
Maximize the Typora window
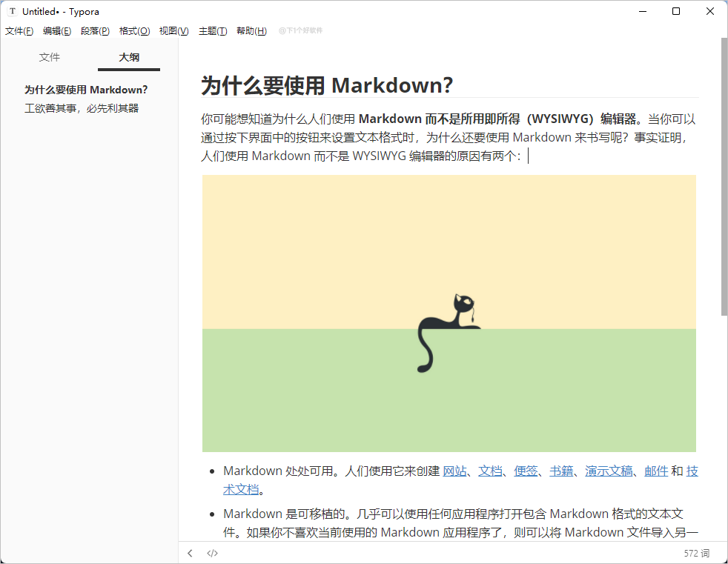pos(676,11)
